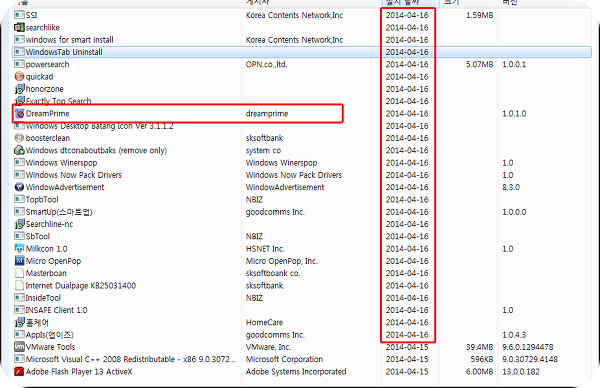The height and width of the screenshot is (388, 600).
Task: Click the VMware Tools program icon
Action: tap(19, 347)
